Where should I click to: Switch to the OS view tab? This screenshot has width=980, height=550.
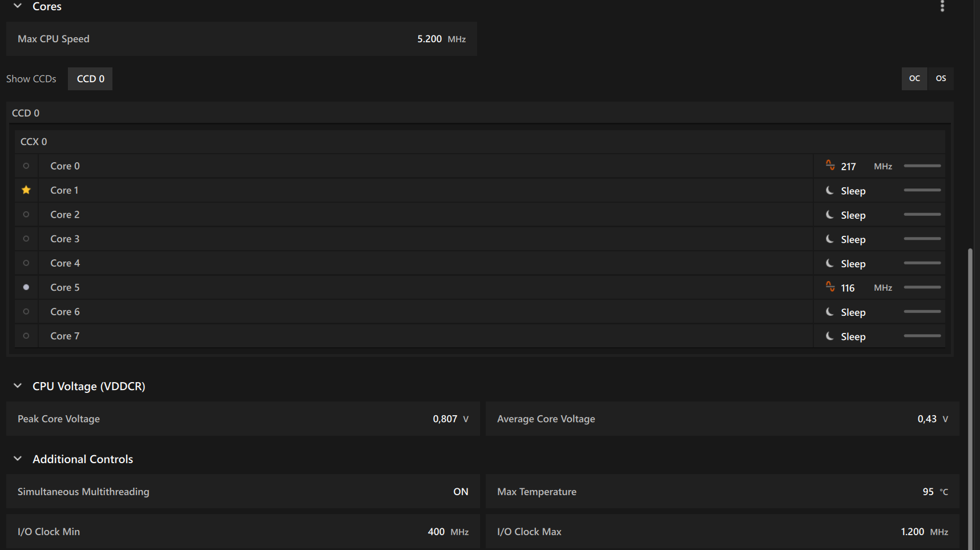pos(941,78)
